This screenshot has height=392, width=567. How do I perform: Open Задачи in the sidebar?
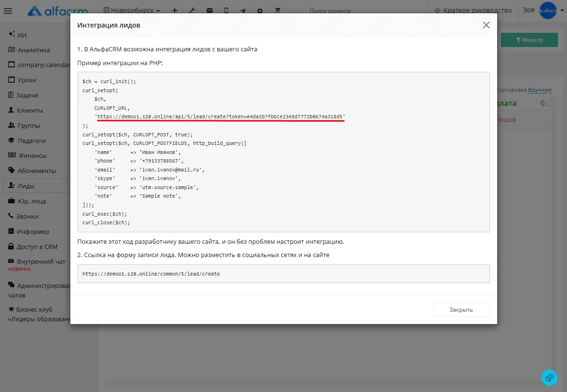click(23, 95)
